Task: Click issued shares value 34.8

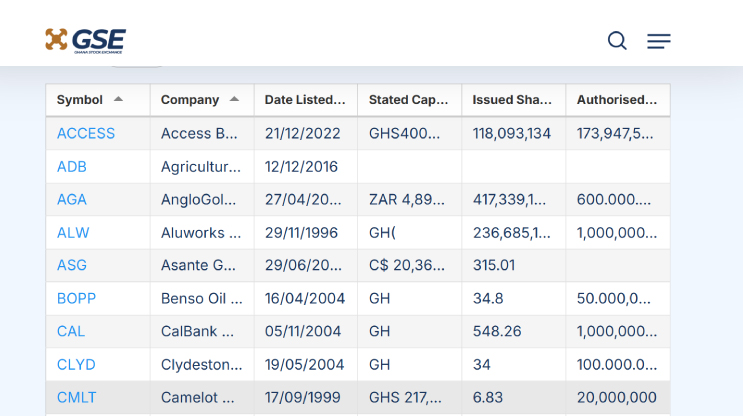Action: coord(488,298)
